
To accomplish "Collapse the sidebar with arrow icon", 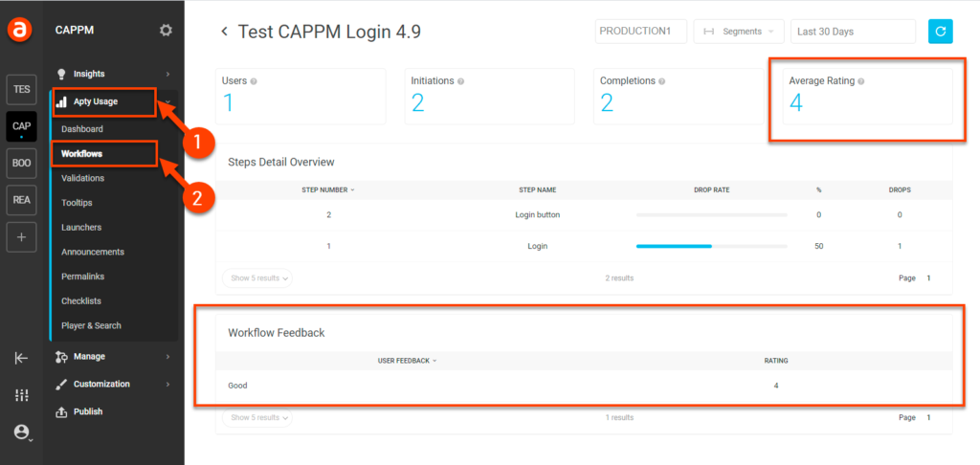I will pyautogui.click(x=21, y=358).
